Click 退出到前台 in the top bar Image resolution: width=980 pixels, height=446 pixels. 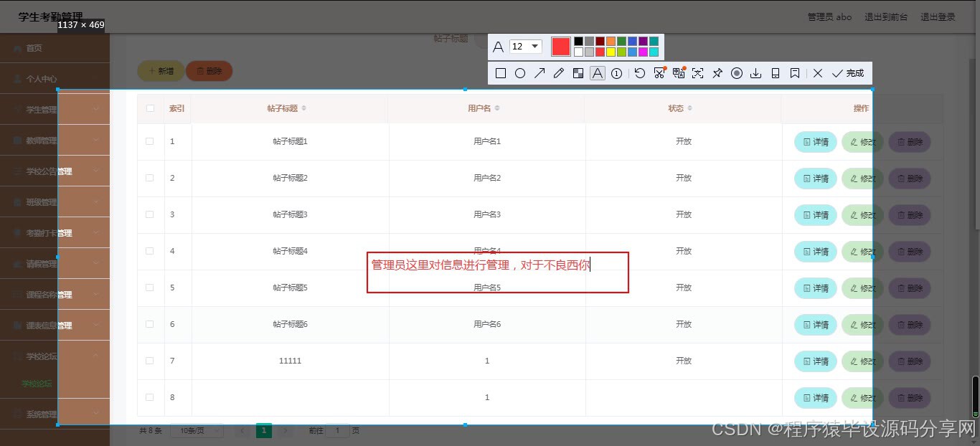tap(886, 17)
